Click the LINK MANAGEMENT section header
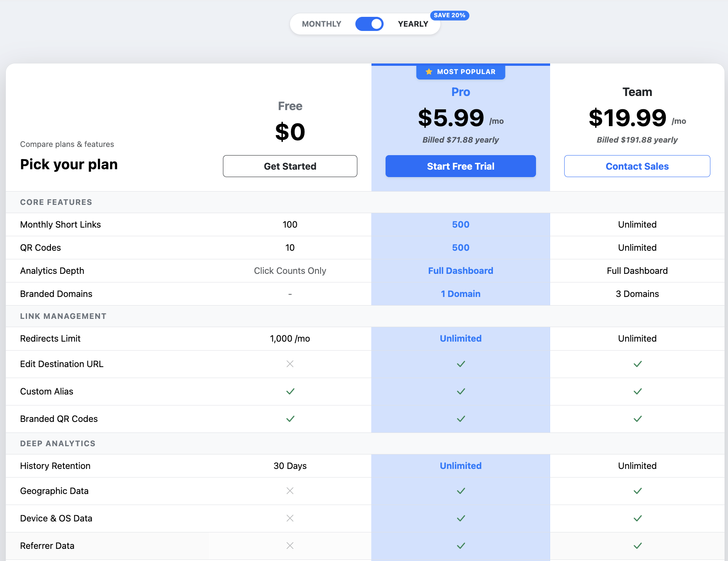 click(63, 316)
